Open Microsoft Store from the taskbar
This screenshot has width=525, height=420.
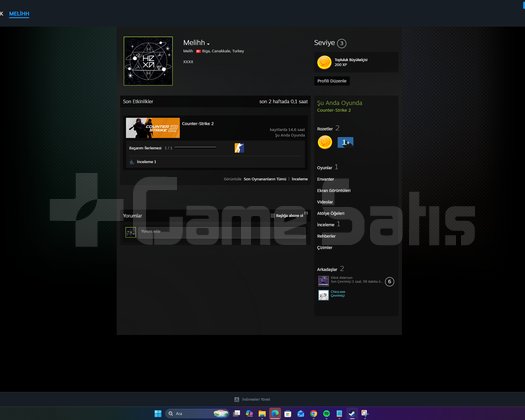tap(288, 414)
